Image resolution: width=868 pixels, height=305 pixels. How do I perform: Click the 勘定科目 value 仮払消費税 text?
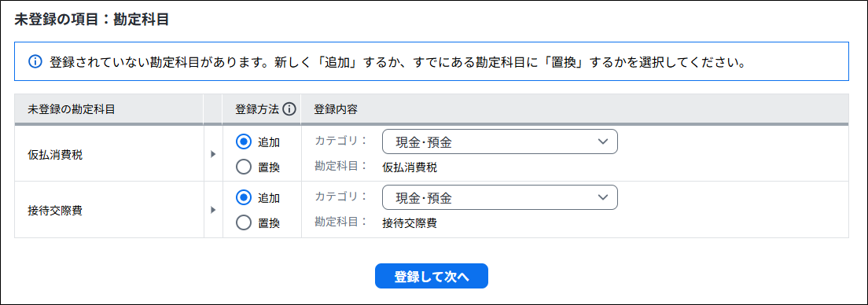(410, 167)
